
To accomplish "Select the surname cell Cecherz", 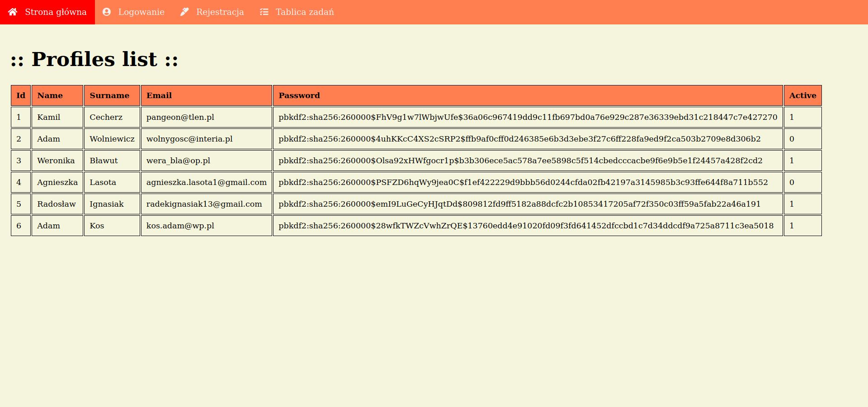I will tap(112, 117).
